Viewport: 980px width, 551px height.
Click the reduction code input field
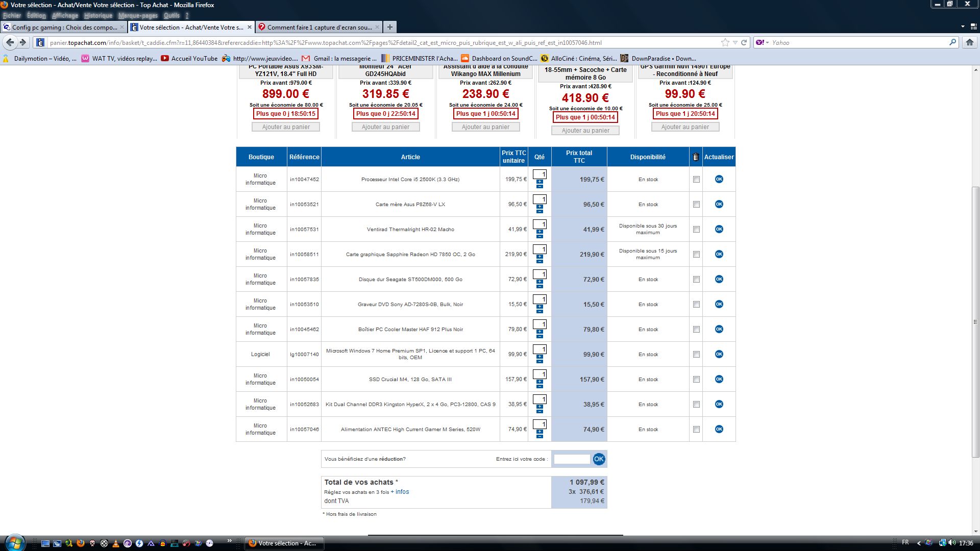tap(572, 459)
